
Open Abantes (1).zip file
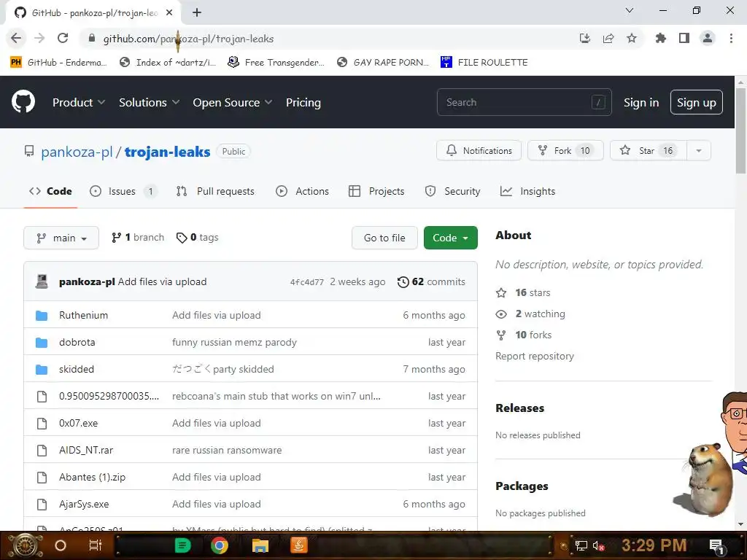coord(92,477)
